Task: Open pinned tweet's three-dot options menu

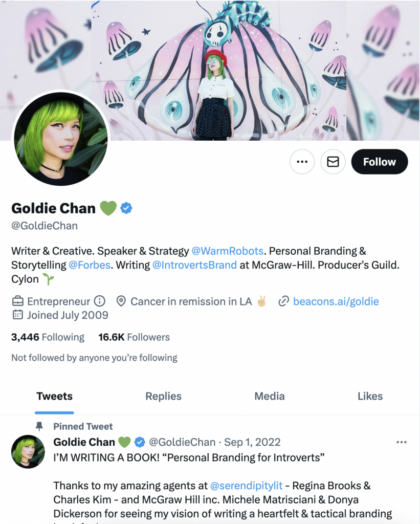Action: coord(401,442)
